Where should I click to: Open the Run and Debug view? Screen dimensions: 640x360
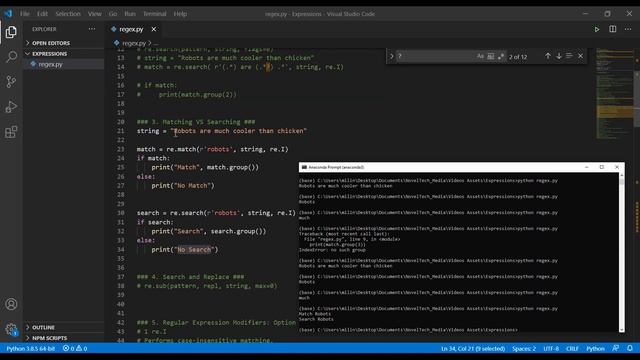click(x=11, y=107)
